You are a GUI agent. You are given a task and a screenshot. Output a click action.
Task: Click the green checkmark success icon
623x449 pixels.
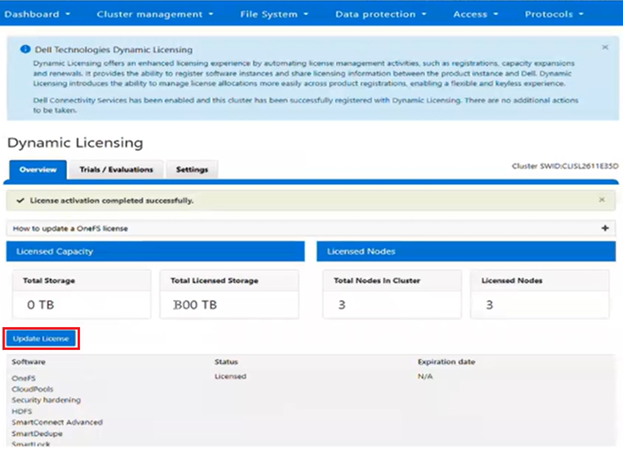[20, 200]
